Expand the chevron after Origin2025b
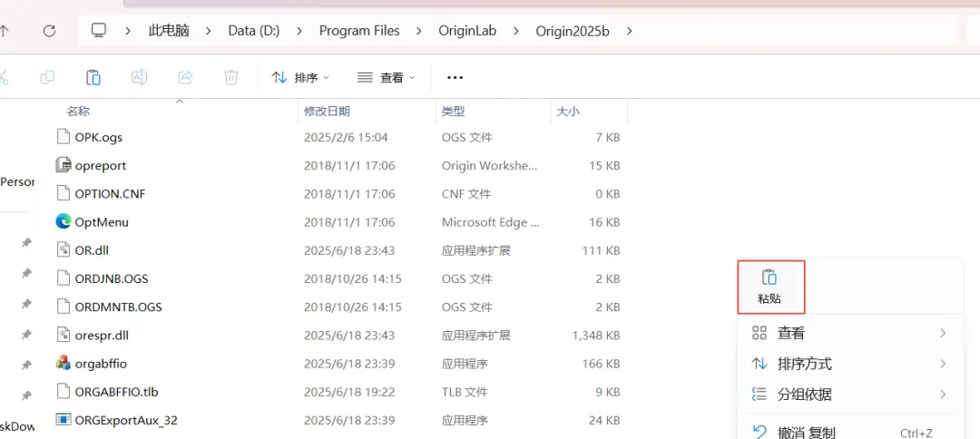 [x=630, y=31]
